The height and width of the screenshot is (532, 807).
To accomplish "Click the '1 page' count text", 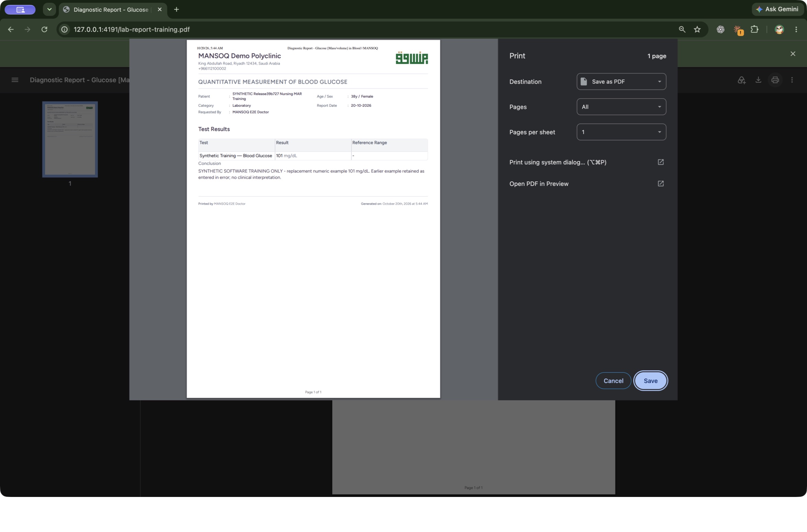I will [656, 56].
